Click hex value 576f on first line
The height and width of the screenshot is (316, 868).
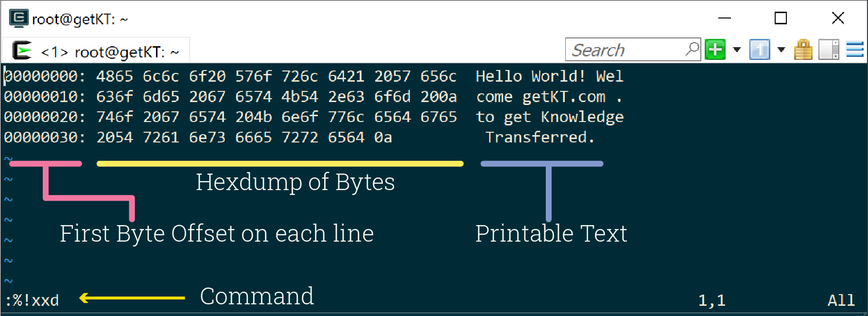pos(254,76)
